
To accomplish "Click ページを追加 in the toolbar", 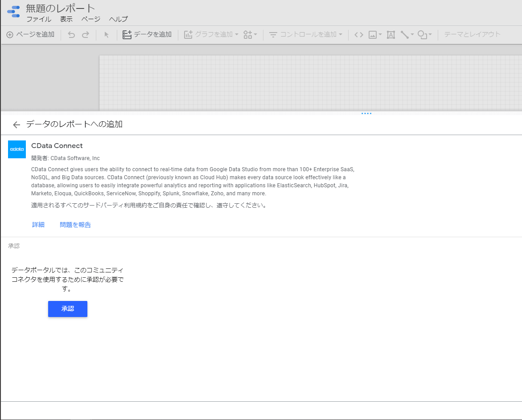I will 30,34.
